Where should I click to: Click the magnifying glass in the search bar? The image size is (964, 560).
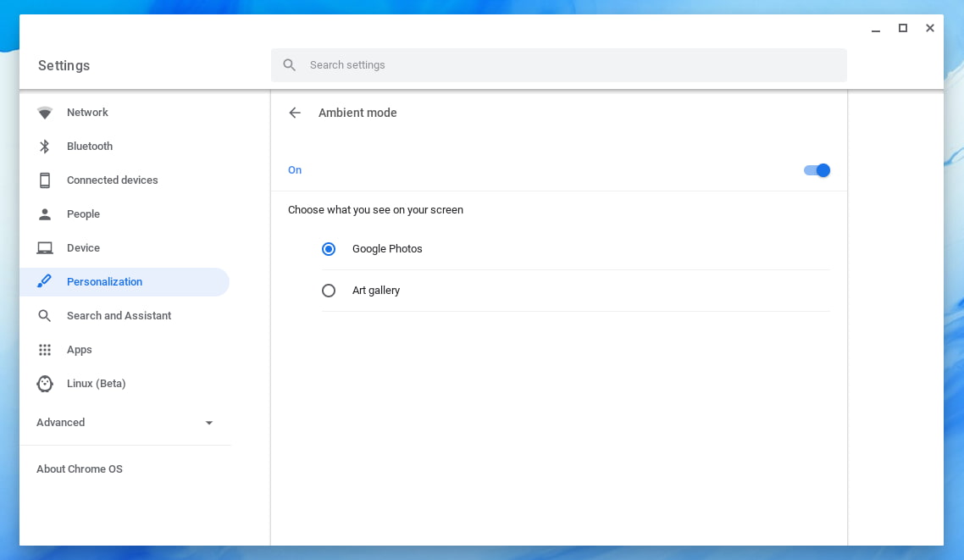[289, 64]
